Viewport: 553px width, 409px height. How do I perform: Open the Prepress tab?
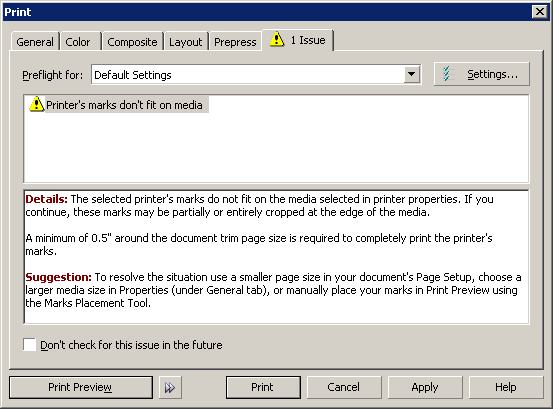[235, 42]
